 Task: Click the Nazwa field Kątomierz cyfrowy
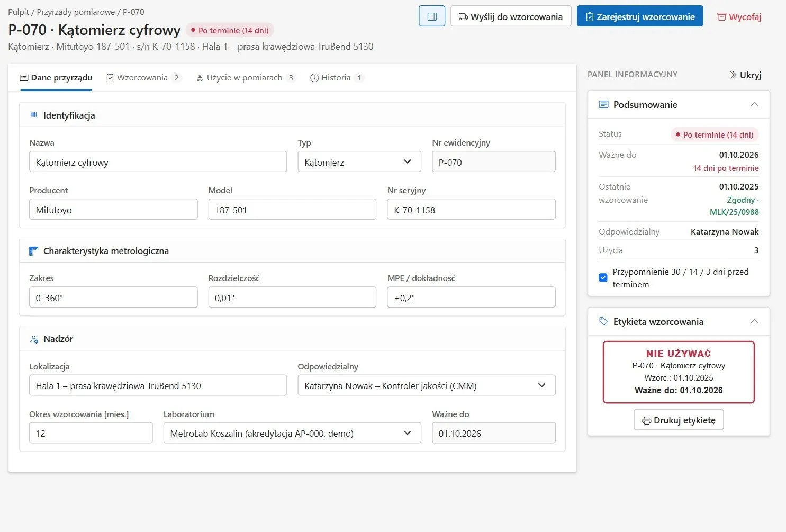(158, 162)
